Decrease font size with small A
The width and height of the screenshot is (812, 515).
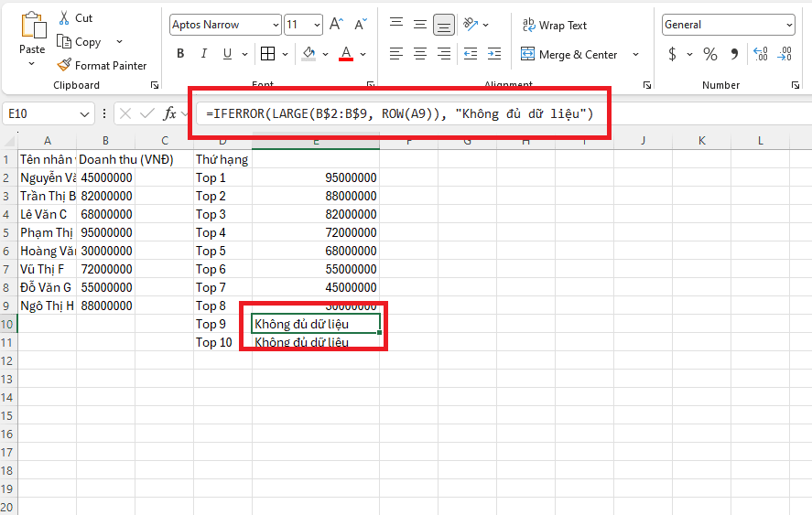(x=361, y=25)
